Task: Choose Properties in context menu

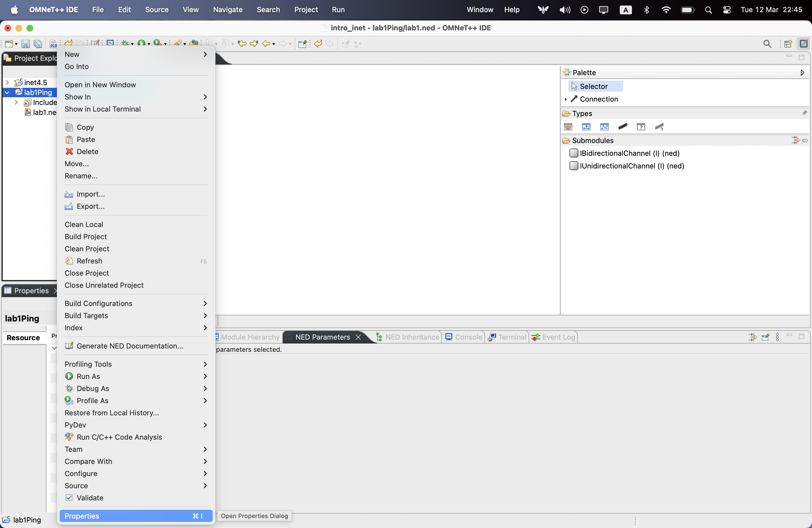Action: (136, 516)
